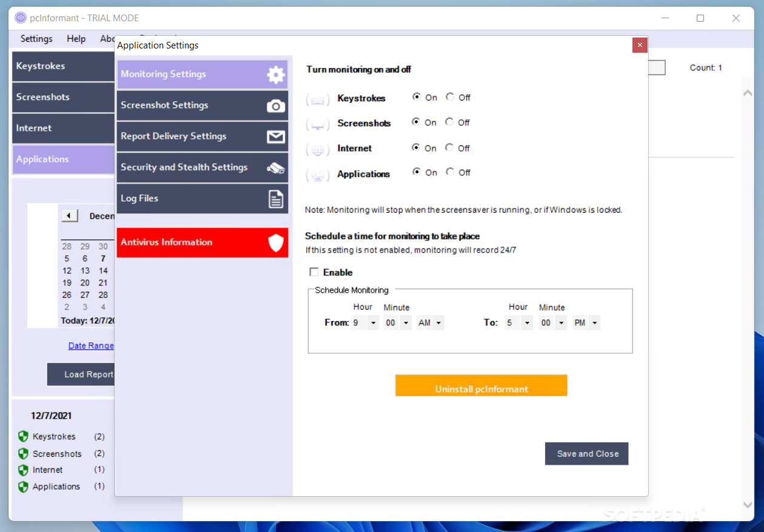The width and height of the screenshot is (764, 532).
Task: Click the Uninstall pcInformant button
Action: (481, 386)
